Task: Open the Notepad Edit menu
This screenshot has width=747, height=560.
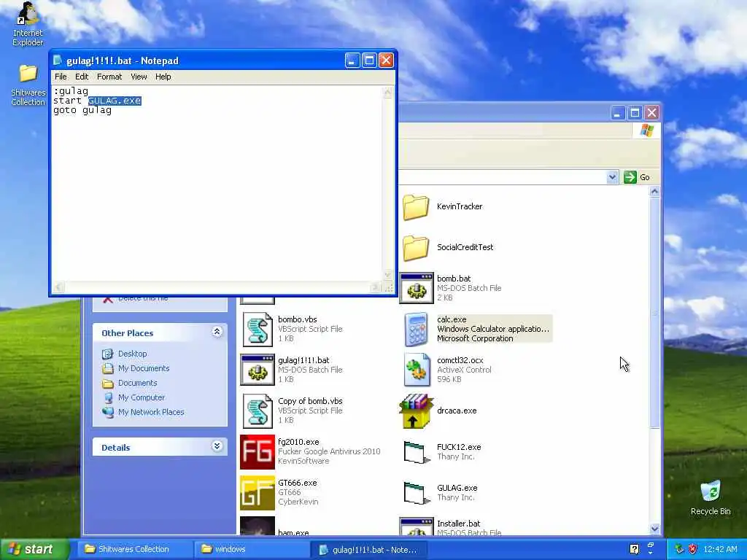Action: [82, 77]
